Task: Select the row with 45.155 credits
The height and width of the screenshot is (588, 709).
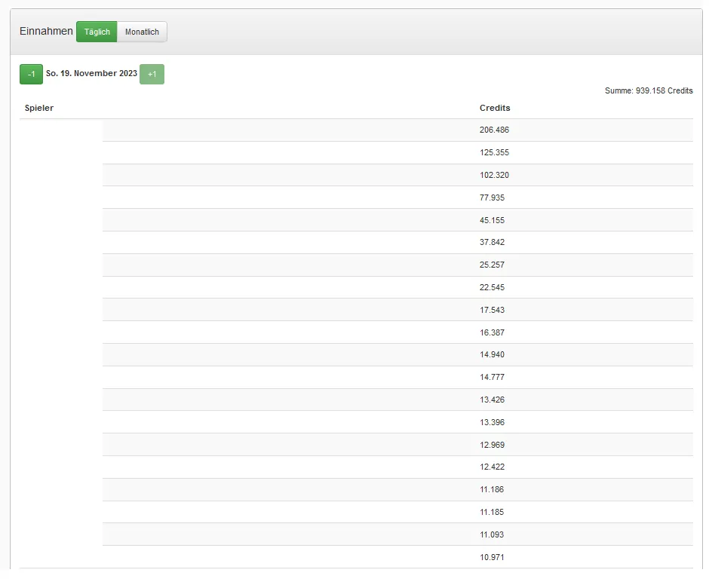Action: point(492,220)
